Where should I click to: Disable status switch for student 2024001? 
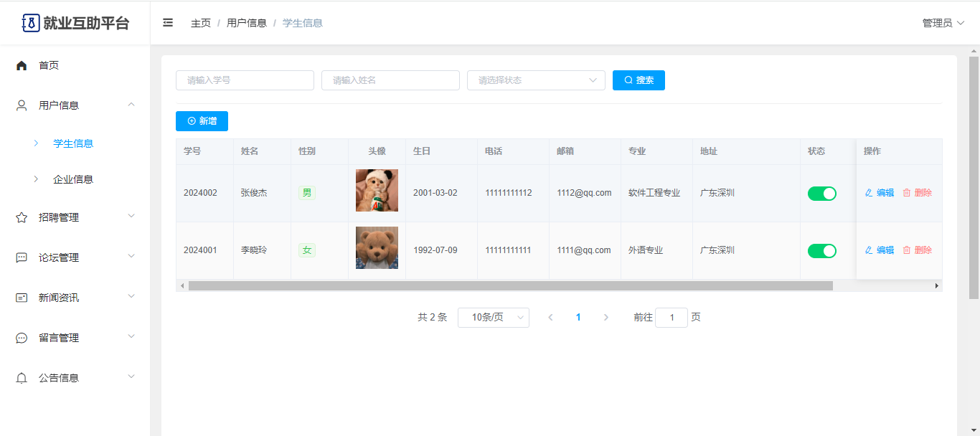pyautogui.click(x=822, y=251)
